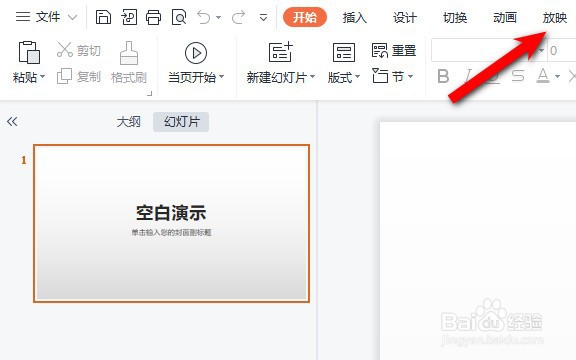
Task: Collapse the slide panel with double chevron
Action: click(12, 122)
